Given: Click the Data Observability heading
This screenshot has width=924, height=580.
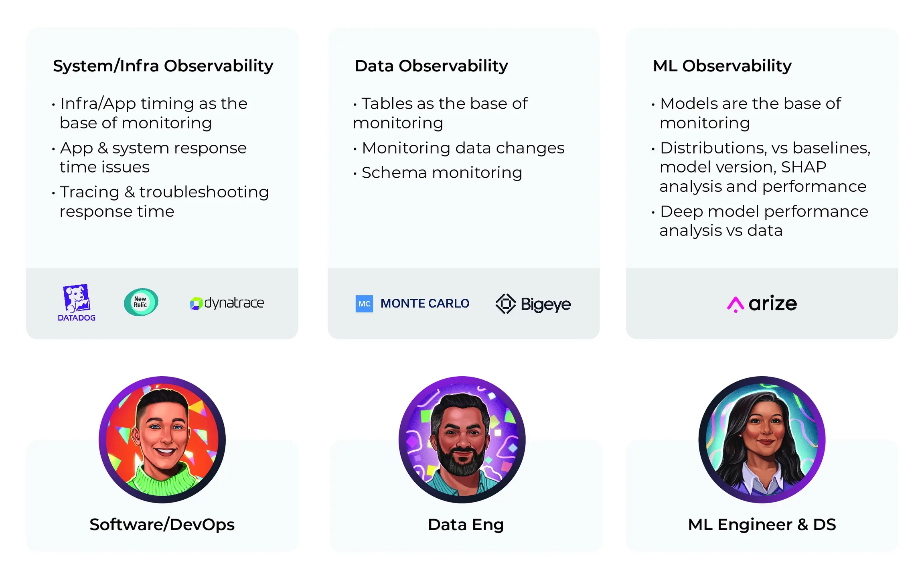Looking at the screenshot, I should pyautogui.click(x=431, y=66).
